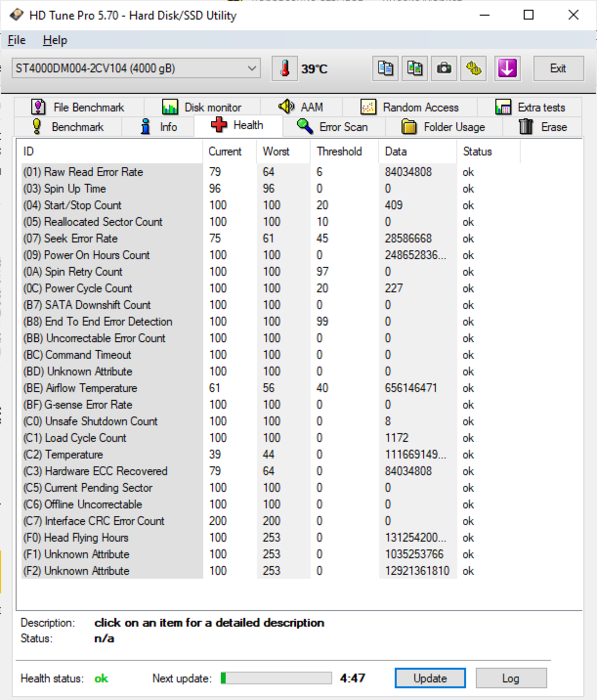Viewport: 597px width, 700px height.
Task: Select the (C3) Hardware ECC Recovered row
Action: [x=271, y=471]
